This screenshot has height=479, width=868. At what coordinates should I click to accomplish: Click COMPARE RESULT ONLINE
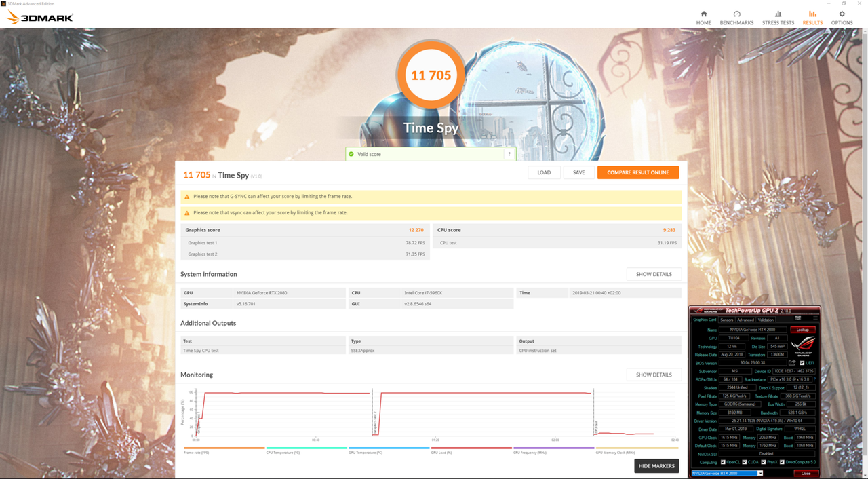[x=638, y=172]
